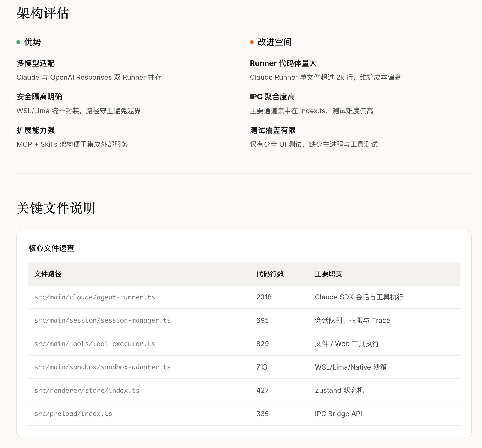Select the 安全隔离明确 item title
Image resolution: width=482 pixels, height=448 pixels.
tap(39, 97)
